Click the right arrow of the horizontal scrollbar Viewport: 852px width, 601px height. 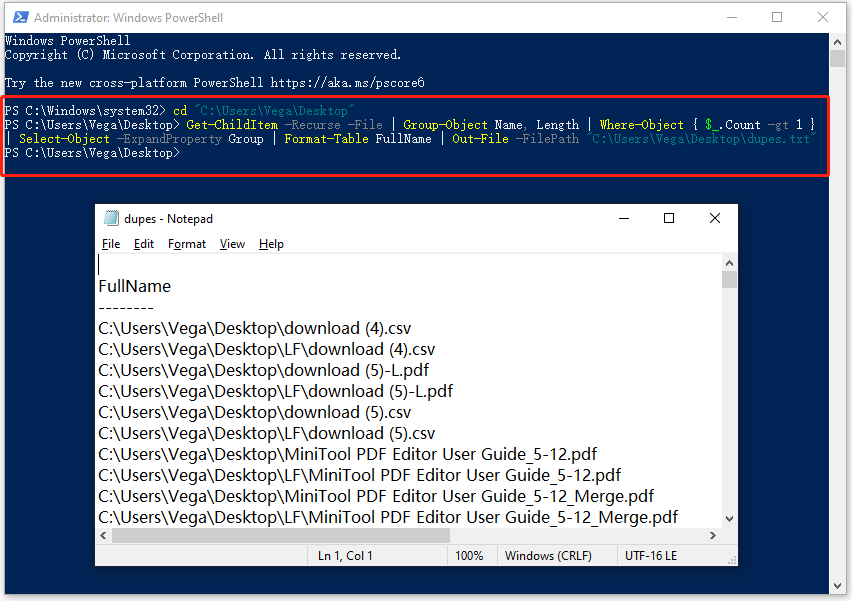tap(713, 536)
